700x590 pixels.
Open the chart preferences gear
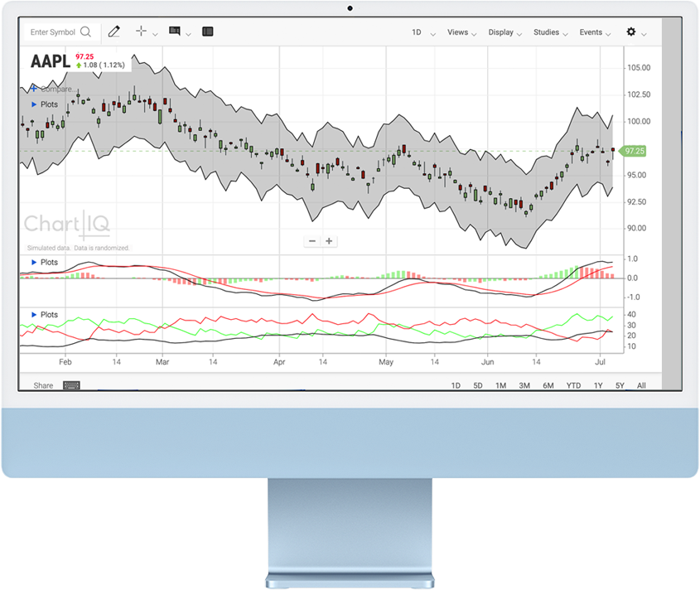(x=630, y=31)
